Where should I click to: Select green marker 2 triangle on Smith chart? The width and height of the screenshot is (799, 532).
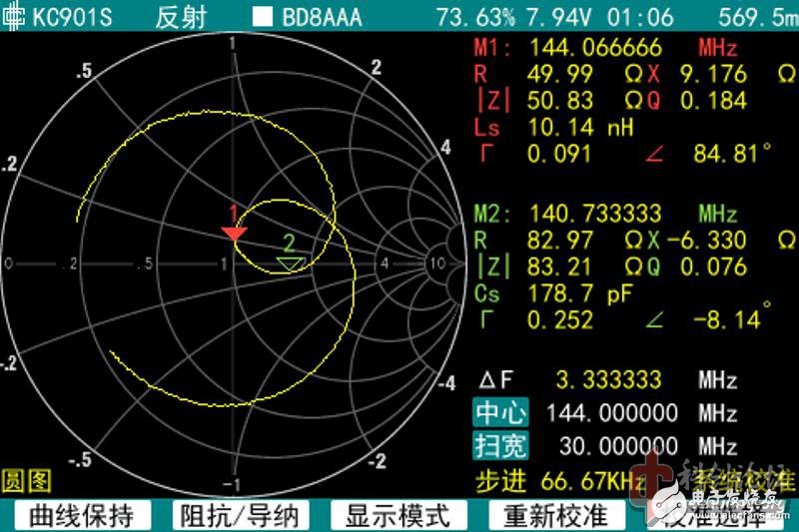point(290,263)
